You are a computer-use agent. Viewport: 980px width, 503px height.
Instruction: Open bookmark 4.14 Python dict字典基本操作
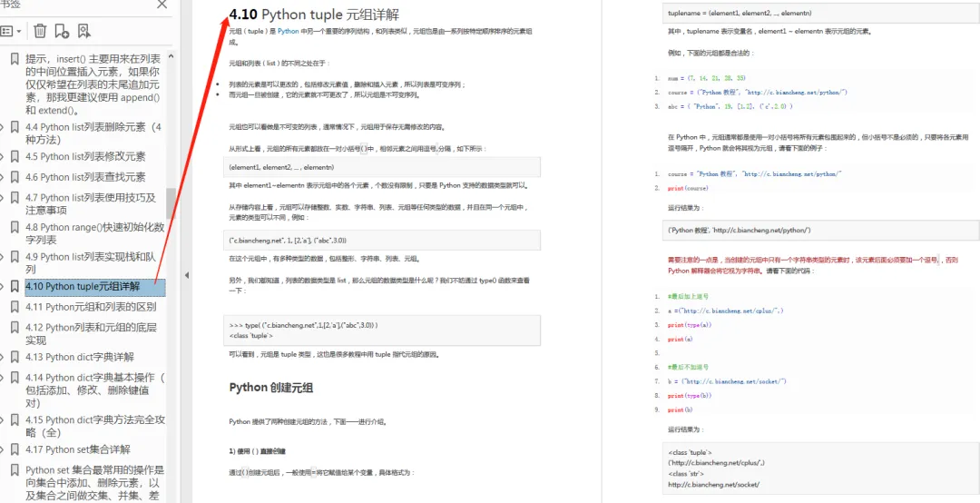(95, 391)
